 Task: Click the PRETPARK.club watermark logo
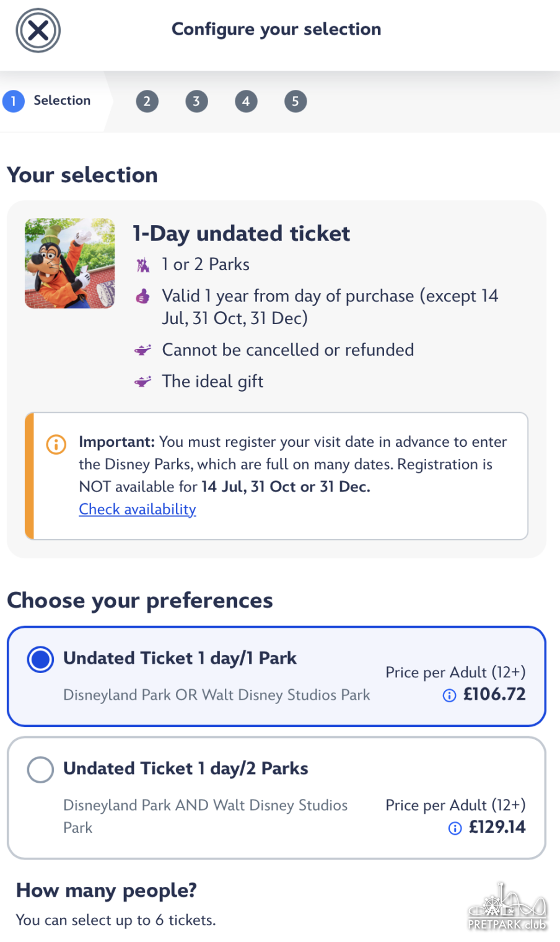pyautogui.click(x=507, y=909)
